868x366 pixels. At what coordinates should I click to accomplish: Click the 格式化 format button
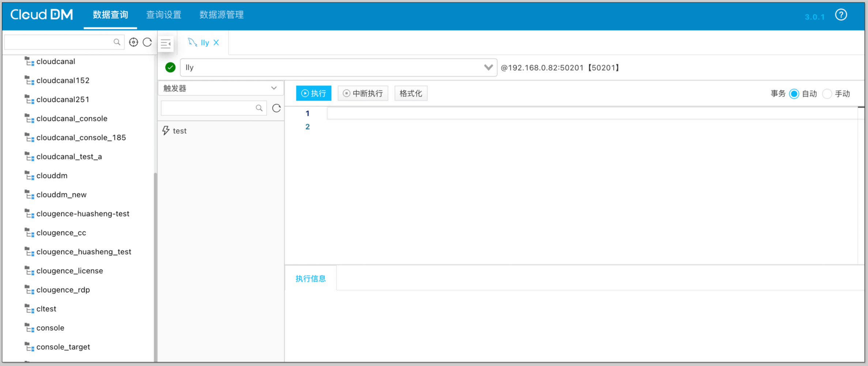[x=411, y=94]
